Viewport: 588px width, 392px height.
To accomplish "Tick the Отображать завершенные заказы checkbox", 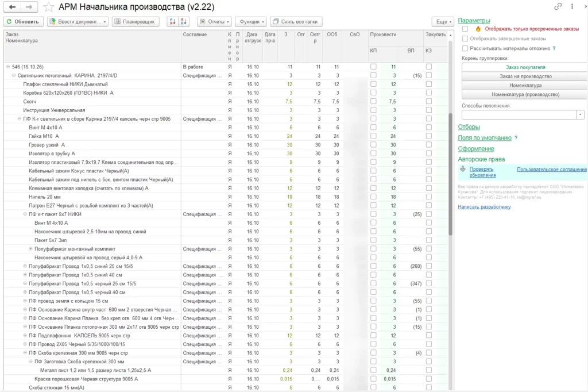I will pyautogui.click(x=465, y=39).
